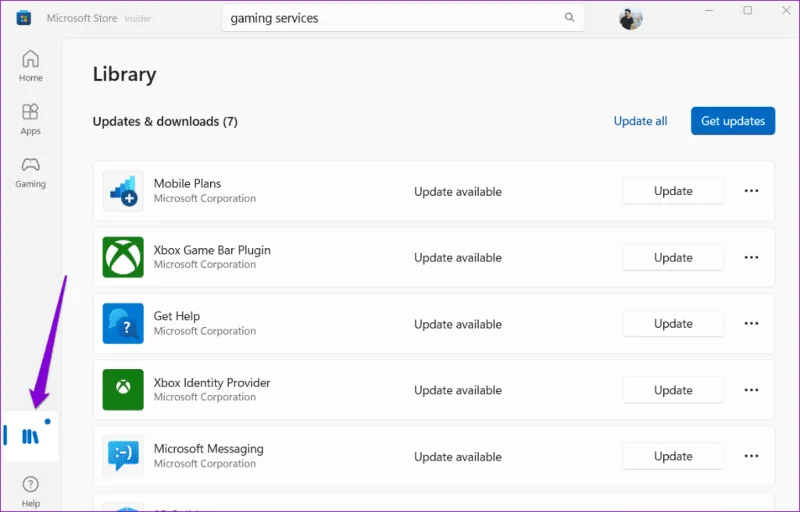Open the Home page in the sidebar

31,65
